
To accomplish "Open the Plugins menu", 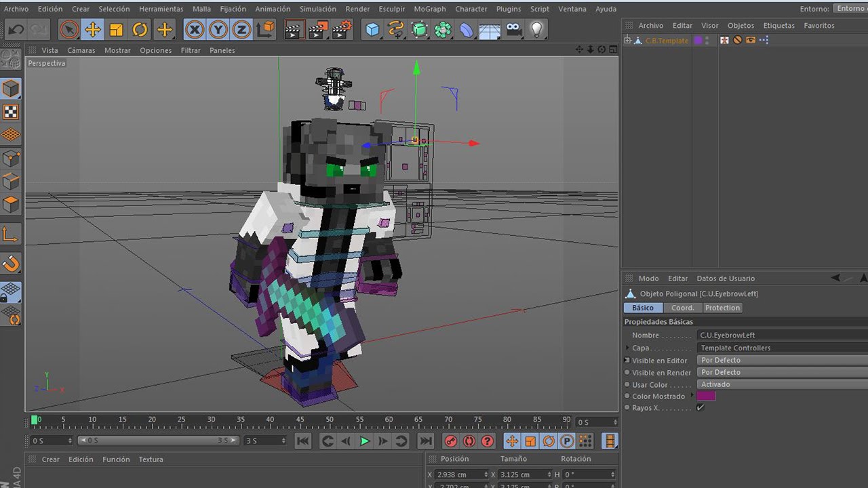I will click(509, 9).
